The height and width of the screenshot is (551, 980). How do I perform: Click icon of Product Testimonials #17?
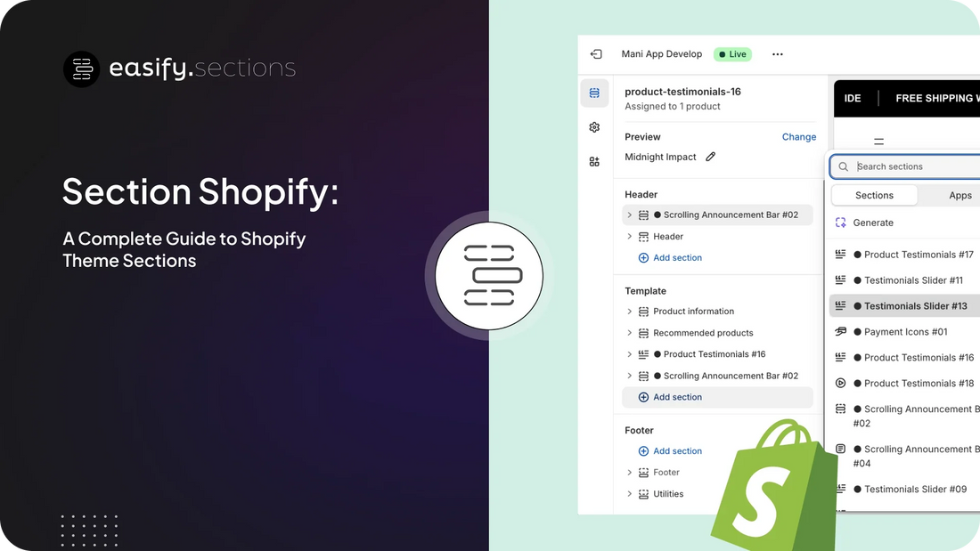(841, 255)
